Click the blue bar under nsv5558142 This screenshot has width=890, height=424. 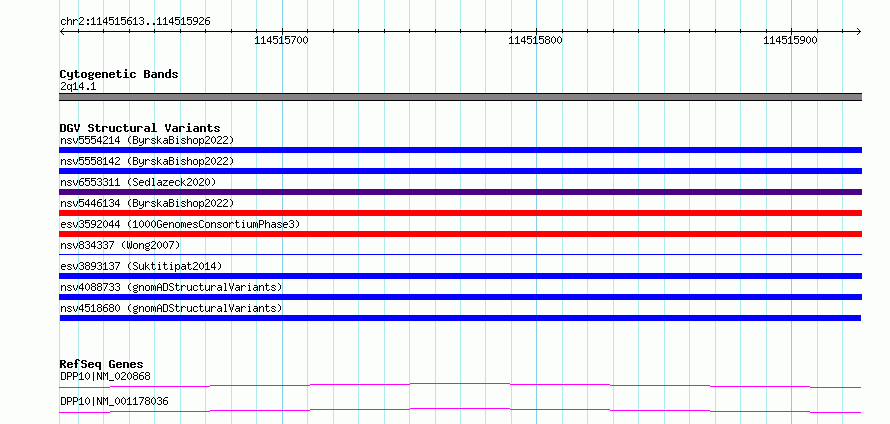pos(460,171)
